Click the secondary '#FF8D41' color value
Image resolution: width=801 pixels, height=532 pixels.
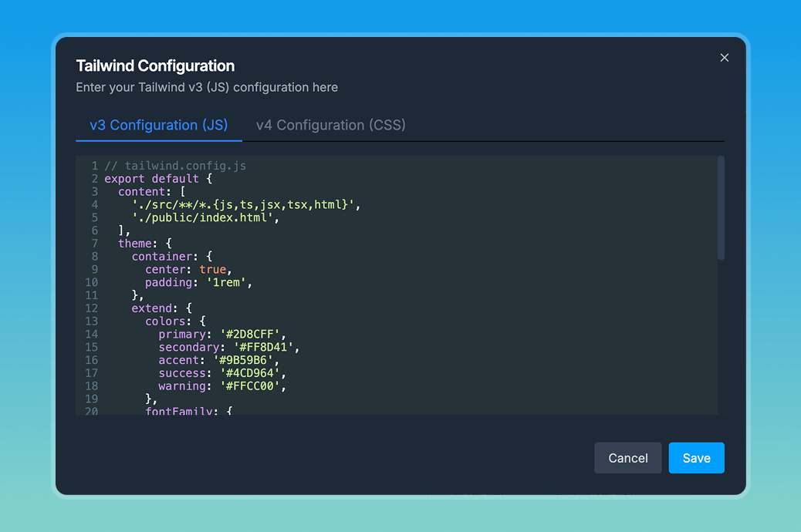click(x=264, y=347)
